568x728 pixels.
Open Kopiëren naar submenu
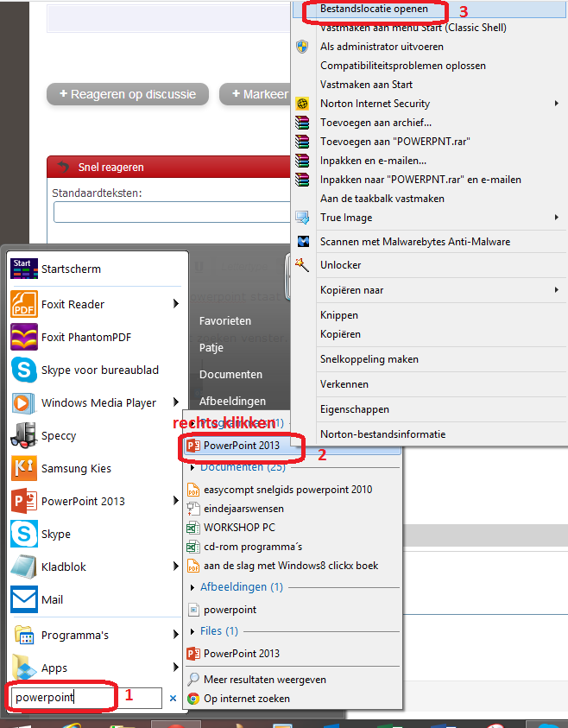[x=429, y=290]
